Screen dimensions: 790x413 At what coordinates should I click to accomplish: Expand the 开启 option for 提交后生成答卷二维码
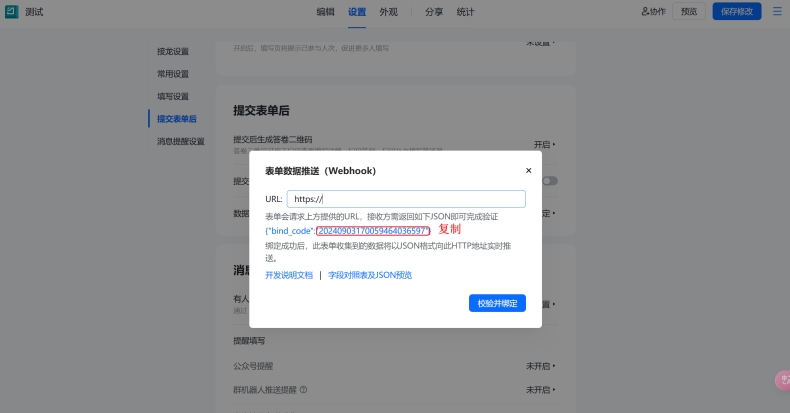click(545, 145)
